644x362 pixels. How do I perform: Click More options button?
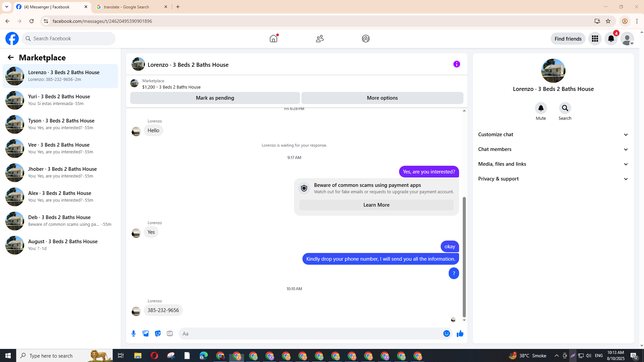tap(382, 98)
